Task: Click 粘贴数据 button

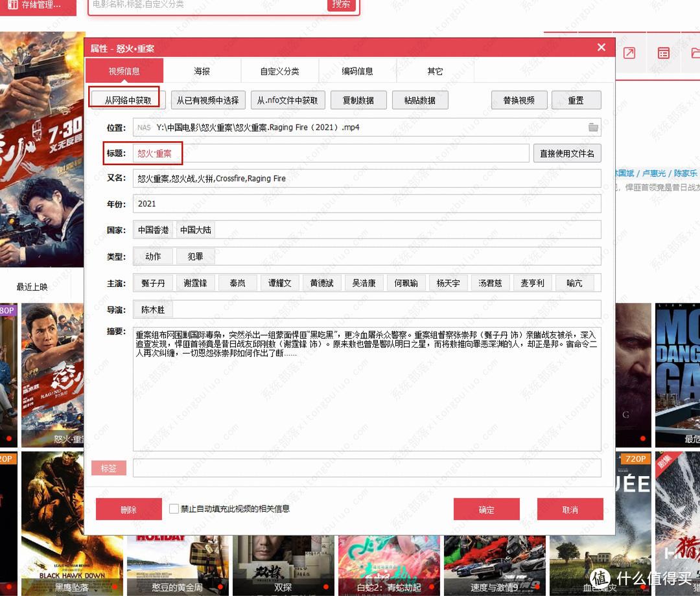Action: point(419,100)
